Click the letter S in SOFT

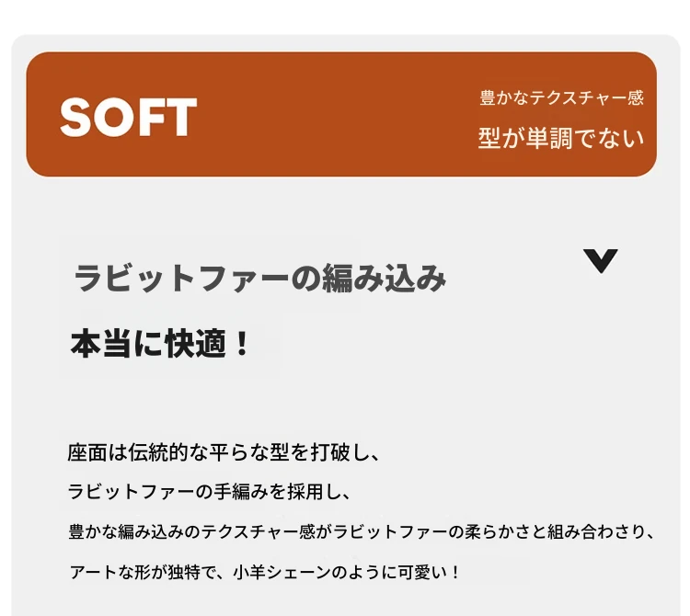pos(75,117)
